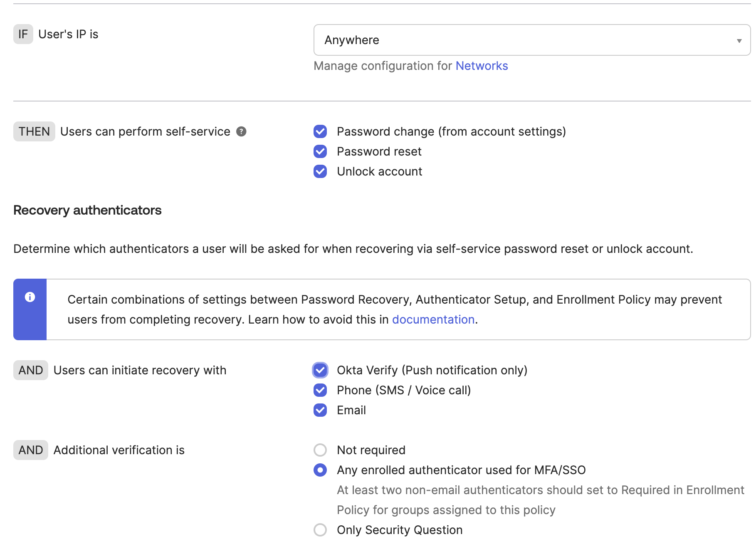Open the User's IP Anywhere dropdown

531,40
